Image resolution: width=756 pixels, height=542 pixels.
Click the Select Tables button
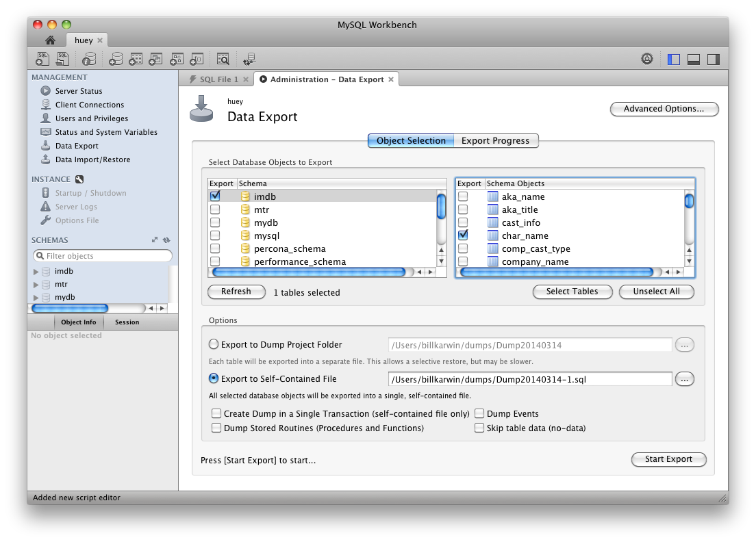click(572, 292)
